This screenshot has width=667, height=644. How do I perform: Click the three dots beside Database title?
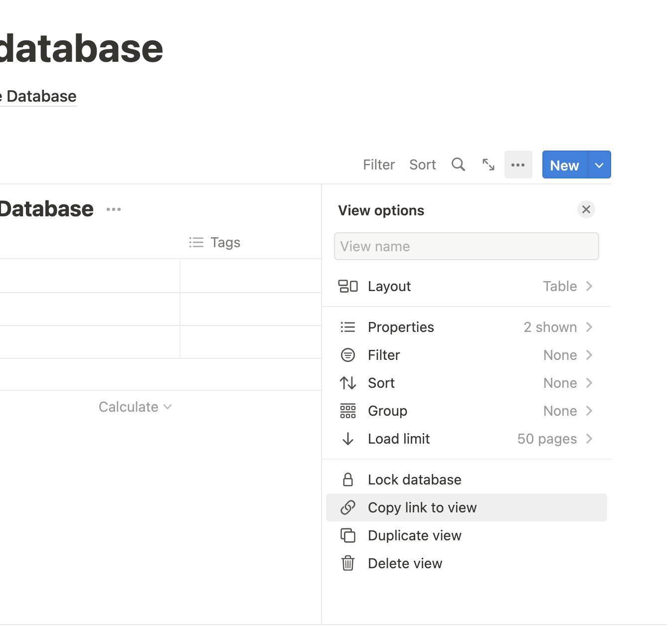(x=114, y=209)
